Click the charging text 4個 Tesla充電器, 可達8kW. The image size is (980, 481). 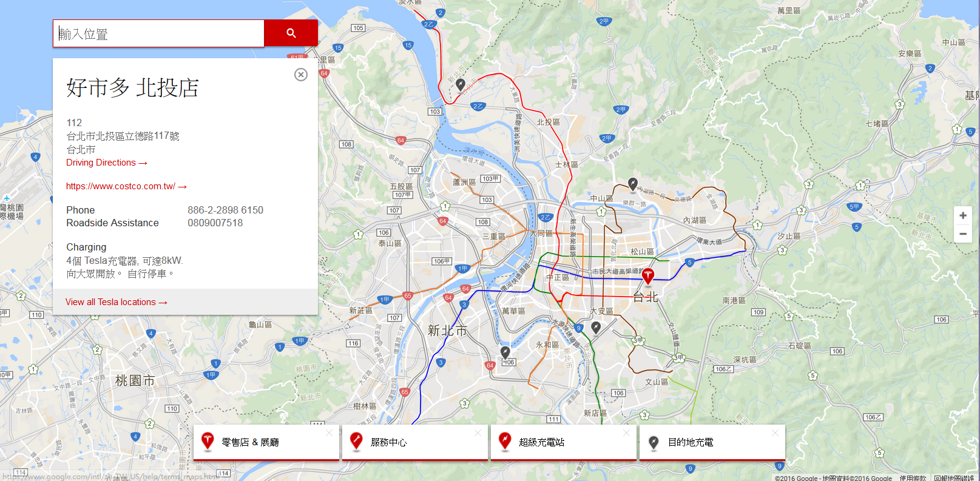click(124, 260)
